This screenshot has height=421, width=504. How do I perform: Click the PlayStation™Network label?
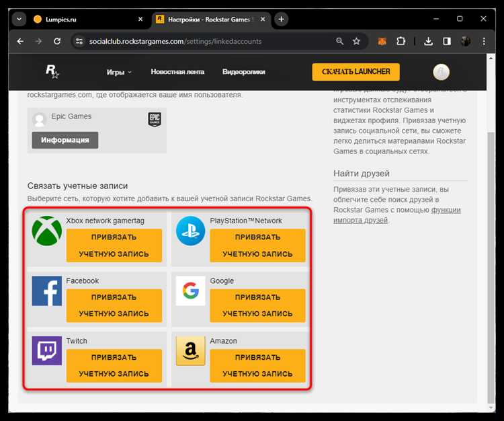tap(246, 221)
